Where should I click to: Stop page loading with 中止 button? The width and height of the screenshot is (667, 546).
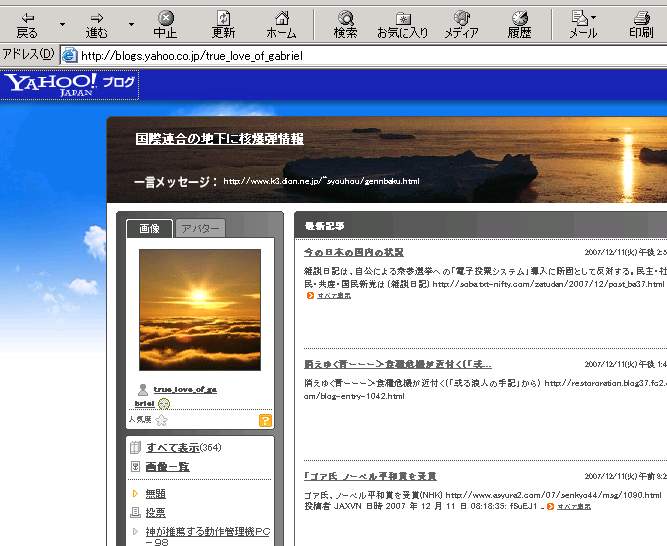click(165, 25)
